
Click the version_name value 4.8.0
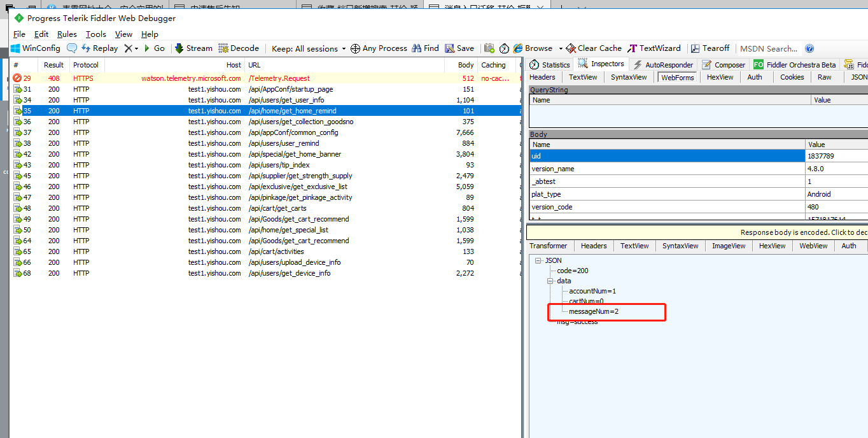(836, 169)
